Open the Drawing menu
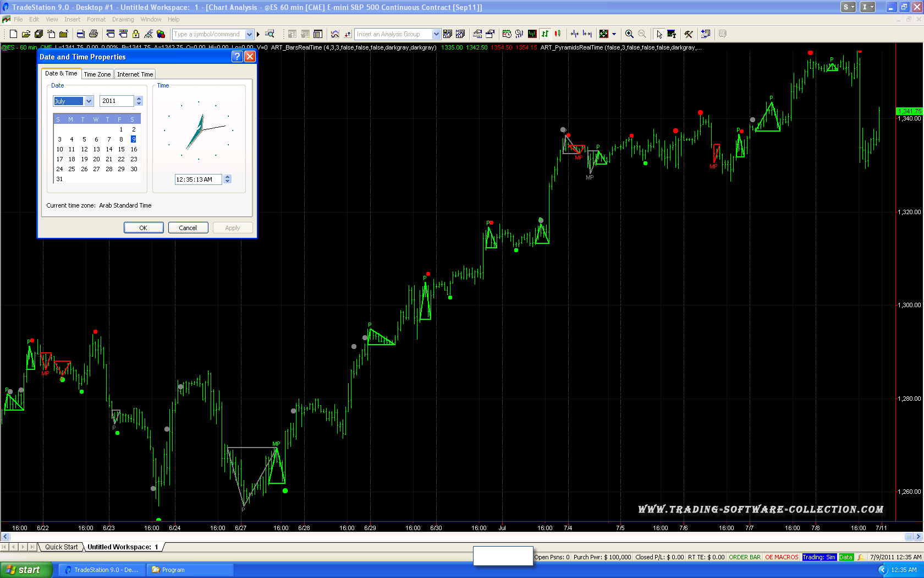Image resolution: width=924 pixels, height=578 pixels. coord(123,19)
